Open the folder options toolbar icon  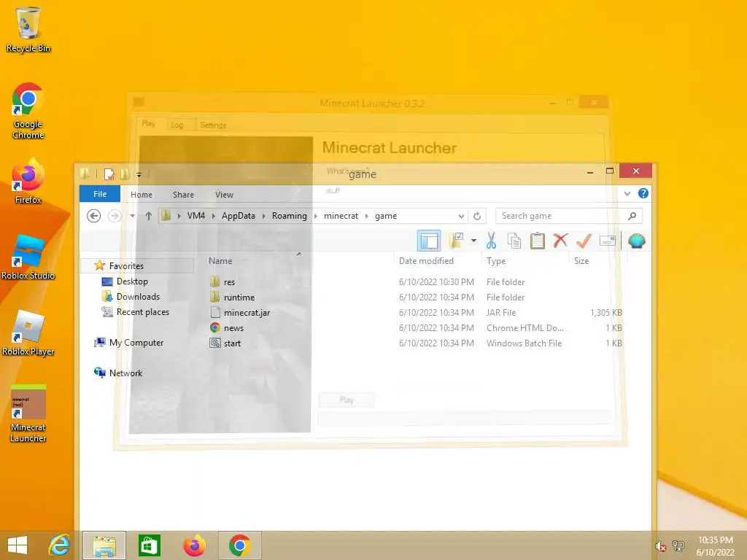coord(456,241)
